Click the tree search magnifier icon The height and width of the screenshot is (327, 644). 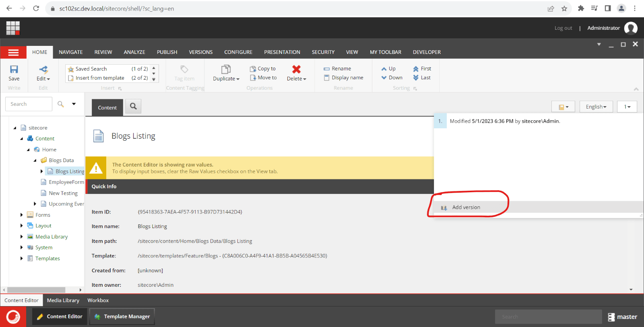point(61,104)
